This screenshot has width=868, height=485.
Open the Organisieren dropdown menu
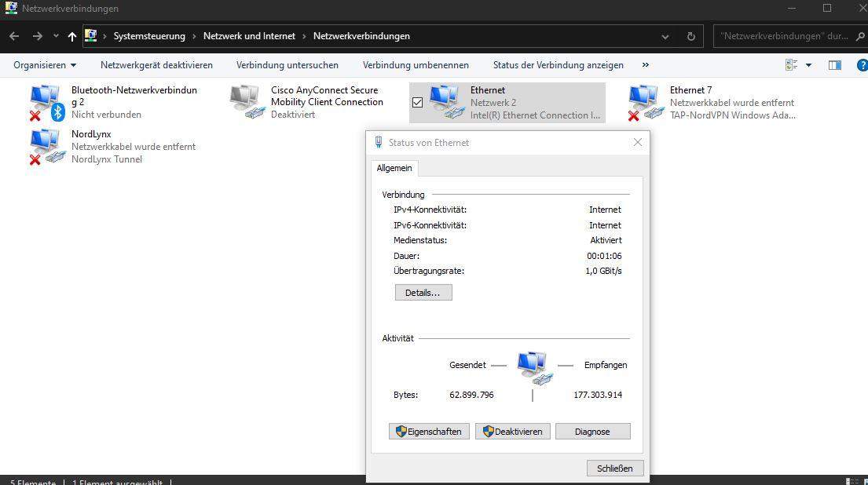(45, 65)
